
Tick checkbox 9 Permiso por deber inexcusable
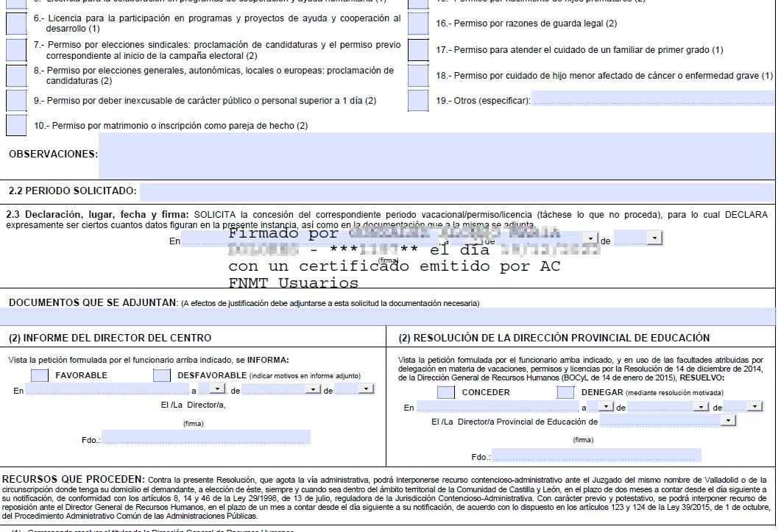(x=16, y=101)
